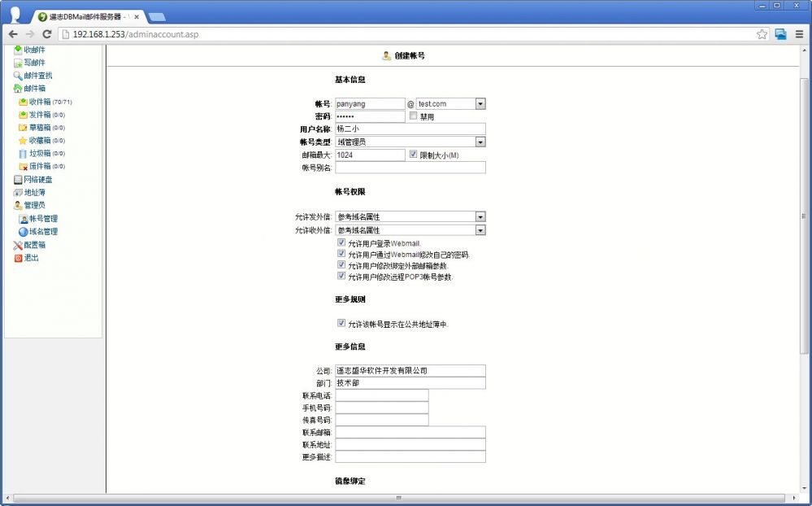
Task: Click the 收邮件 inbox icon in sidebar
Action: tap(18, 50)
